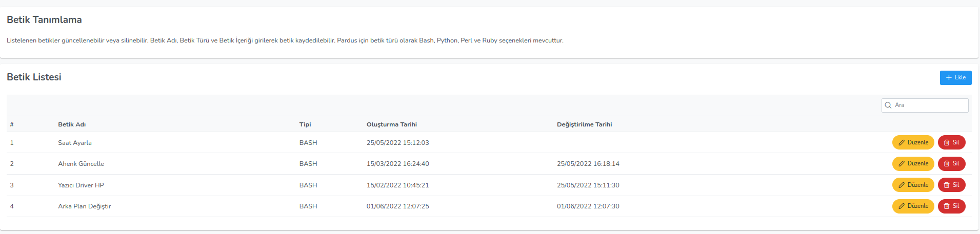Delete the Ahenk Güncelle script
The width and height of the screenshot is (980, 234).
951,164
